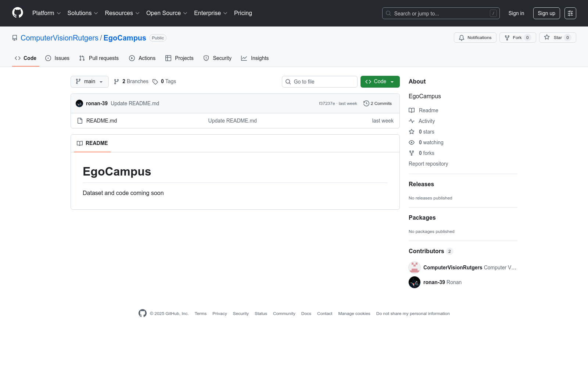Open ronan-39 Ronan contributor profile
Image resolution: width=588 pixels, height=368 pixels.
pyautogui.click(x=442, y=282)
